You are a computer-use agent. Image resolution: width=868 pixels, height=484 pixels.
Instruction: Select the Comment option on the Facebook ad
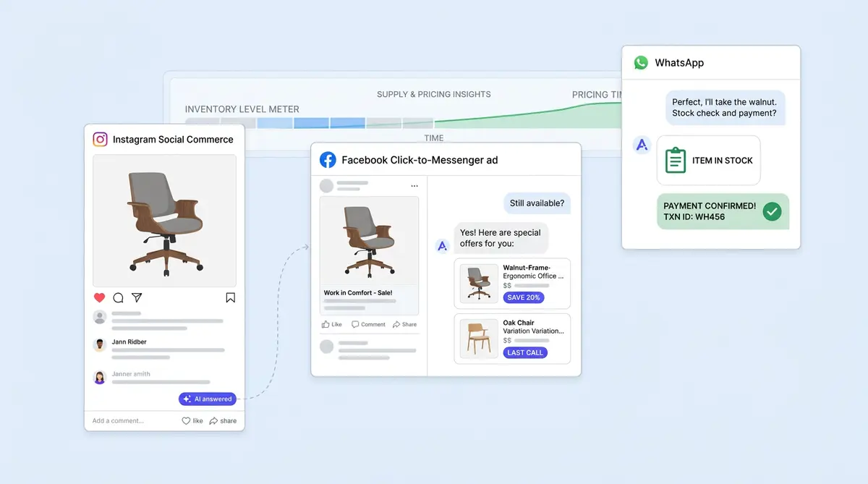pyautogui.click(x=369, y=324)
